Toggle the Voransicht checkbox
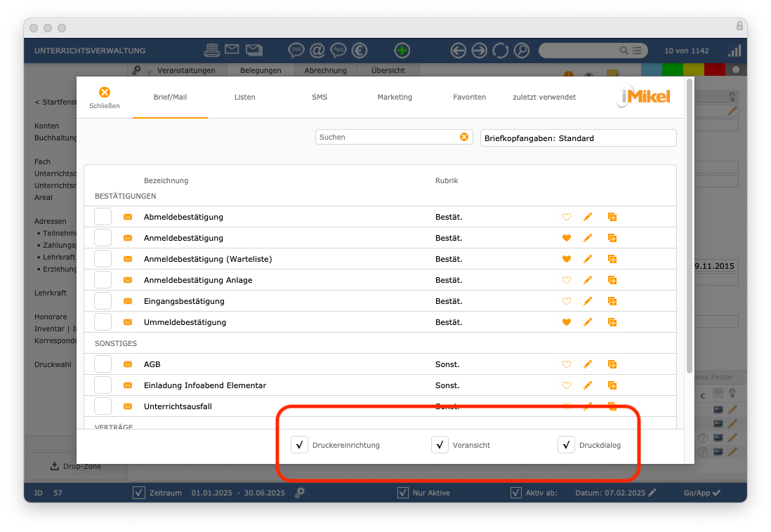The height and width of the screenshot is (532, 771). [440, 444]
